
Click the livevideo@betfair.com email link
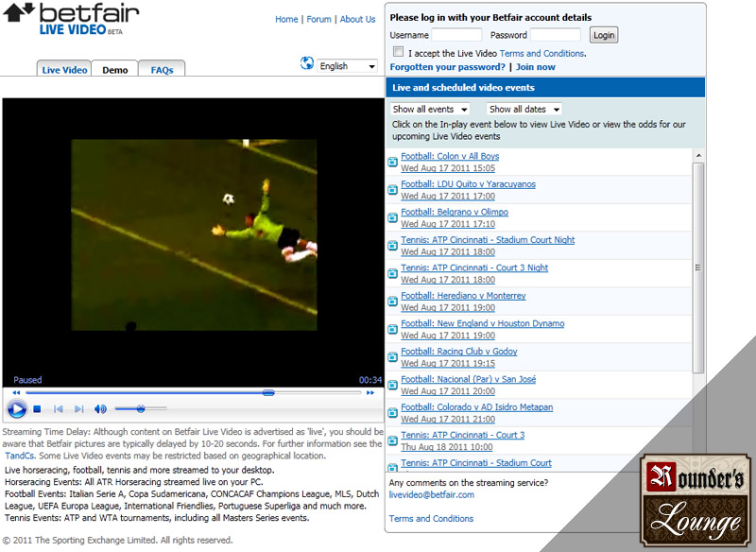pos(432,494)
